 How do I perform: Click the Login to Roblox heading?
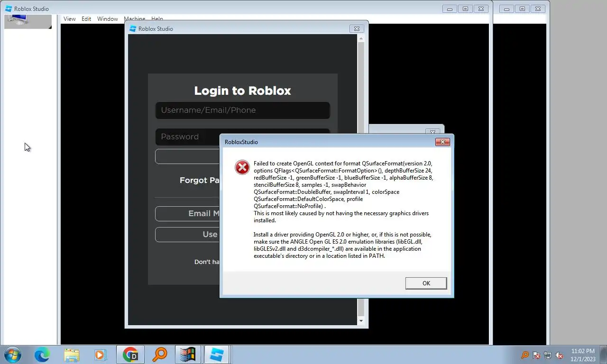pyautogui.click(x=242, y=91)
